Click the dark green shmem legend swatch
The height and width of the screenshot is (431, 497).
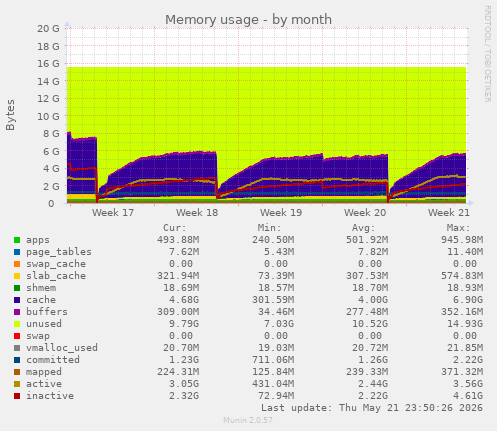17,288
